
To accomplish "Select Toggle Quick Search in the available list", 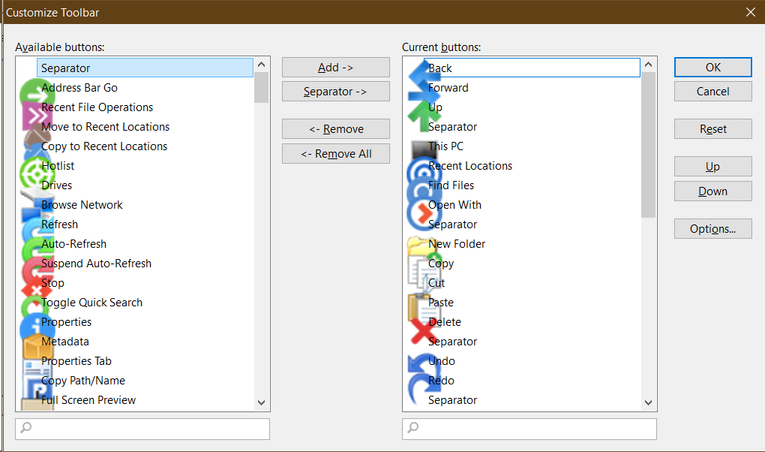I will (x=92, y=303).
